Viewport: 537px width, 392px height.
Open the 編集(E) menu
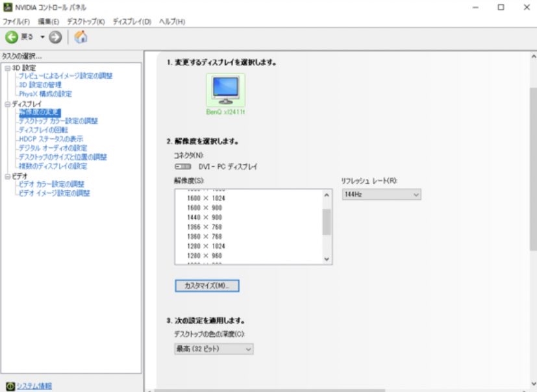pyautogui.click(x=48, y=21)
